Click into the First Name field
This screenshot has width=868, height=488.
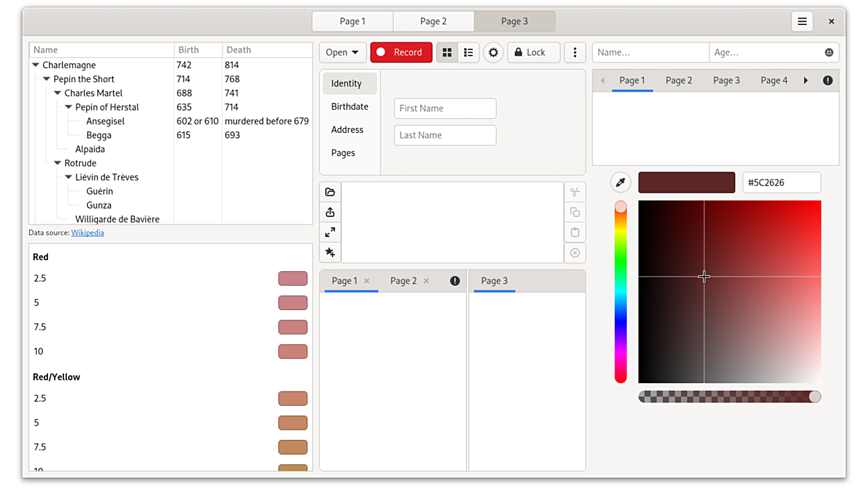(445, 108)
